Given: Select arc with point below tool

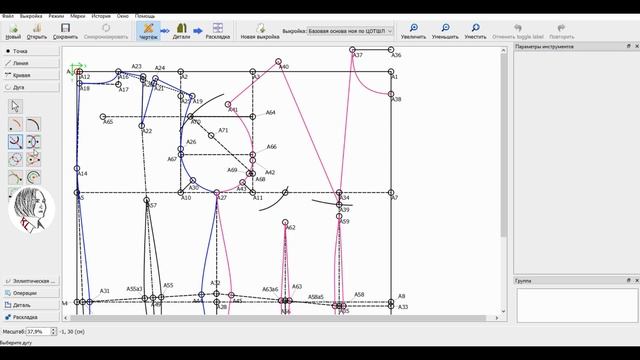Looking at the screenshot, I should 15,124.
